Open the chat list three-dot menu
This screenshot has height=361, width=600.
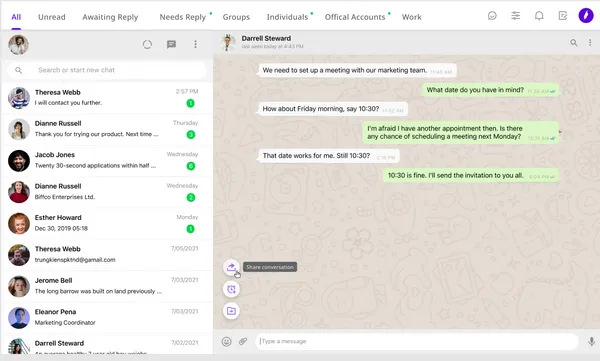pos(195,44)
